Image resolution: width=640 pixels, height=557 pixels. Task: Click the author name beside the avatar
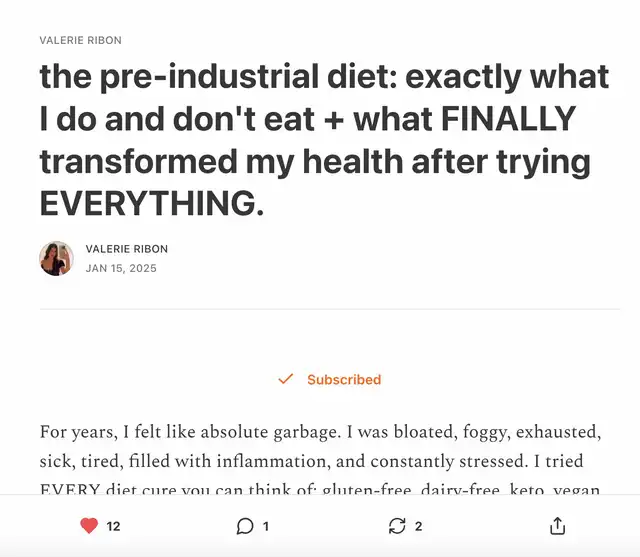(x=126, y=249)
